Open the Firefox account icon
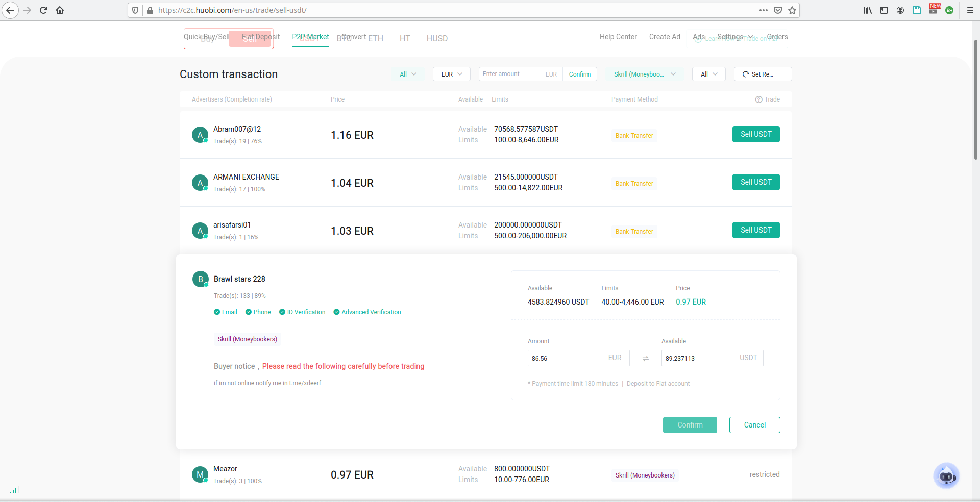This screenshot has width=980, height=502. click(900, 10)
